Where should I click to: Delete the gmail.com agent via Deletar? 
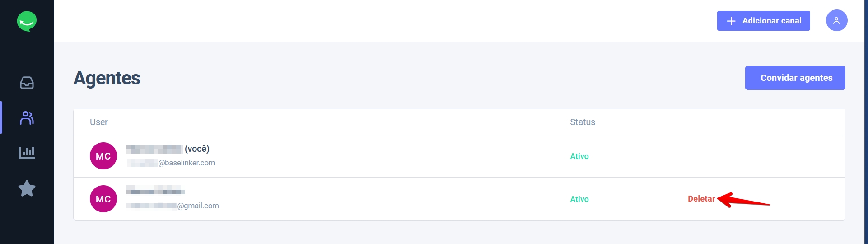click(x=701, y=199)
